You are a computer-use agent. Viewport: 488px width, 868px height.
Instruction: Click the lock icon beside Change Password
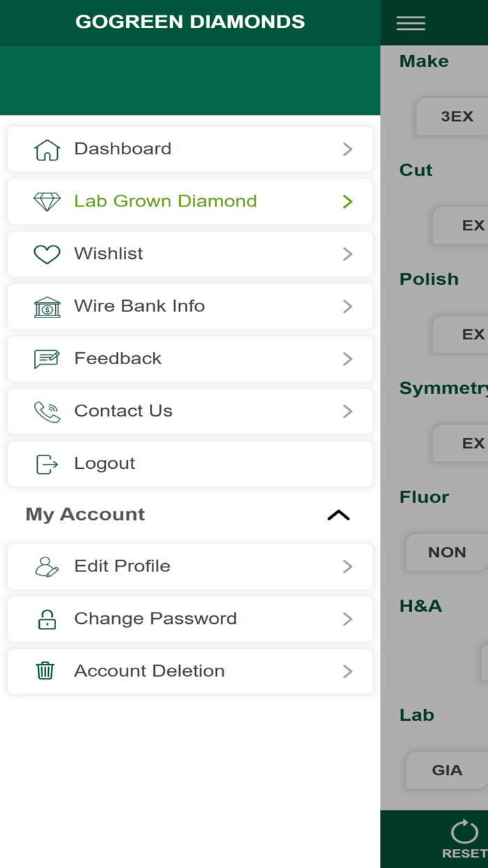(x=46, y=618)
